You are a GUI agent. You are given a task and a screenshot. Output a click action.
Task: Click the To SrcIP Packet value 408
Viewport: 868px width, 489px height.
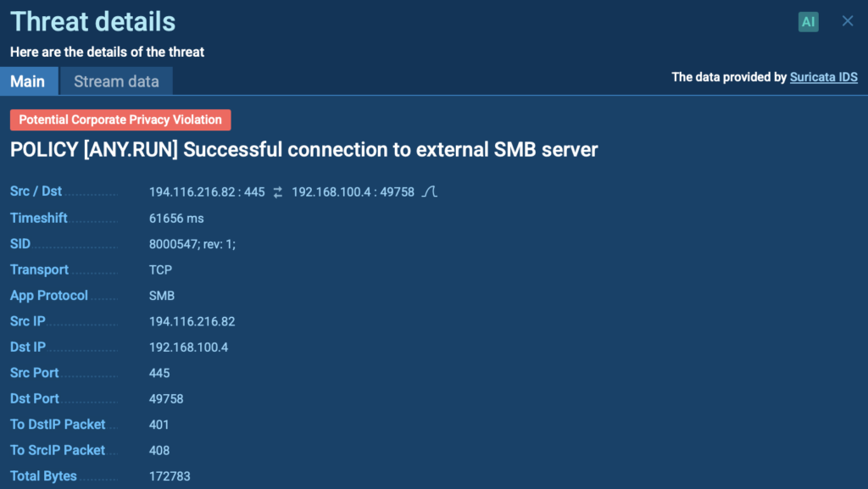coord(159,450)
